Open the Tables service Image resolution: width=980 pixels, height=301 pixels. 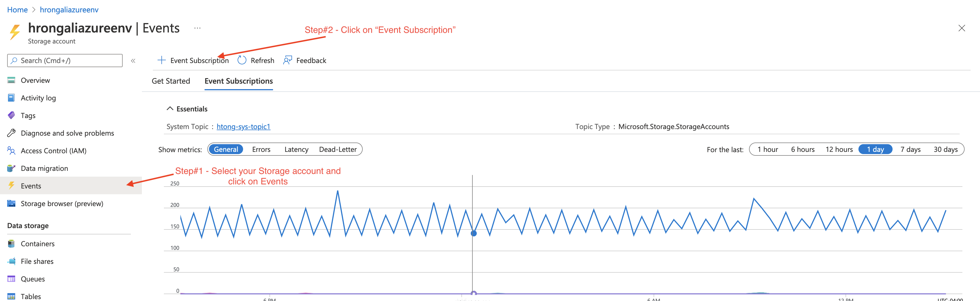pos(31,296)
